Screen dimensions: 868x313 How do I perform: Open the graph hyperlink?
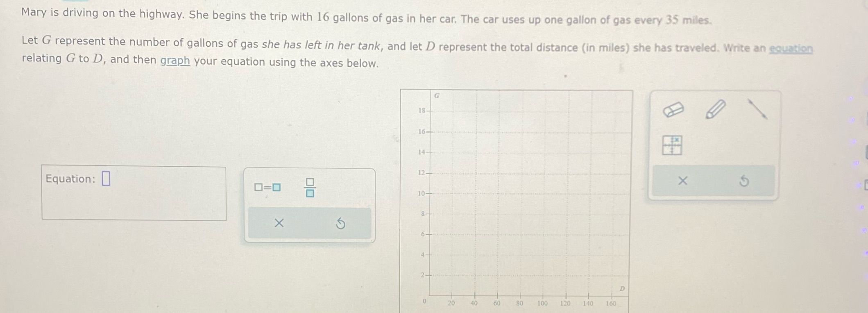pyautogui.click(x=175, y=61)
